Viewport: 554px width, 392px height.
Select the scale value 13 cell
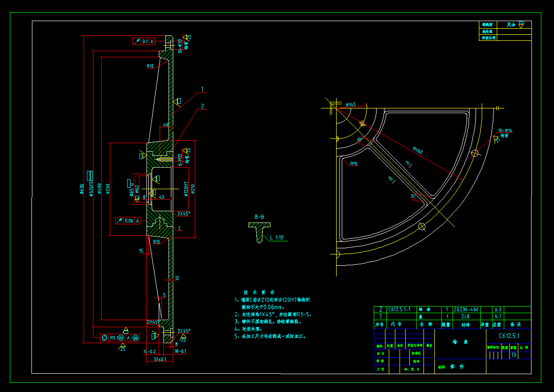[x=515, y=355]
